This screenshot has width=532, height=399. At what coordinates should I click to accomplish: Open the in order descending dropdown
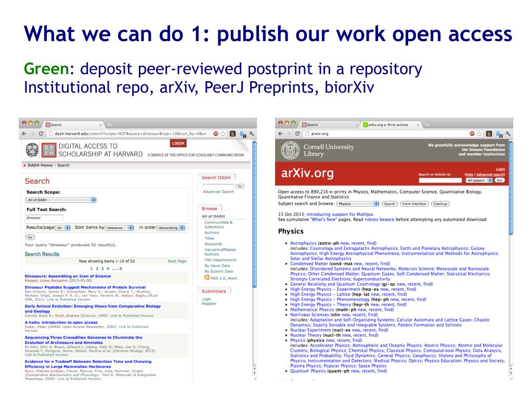[x=171, y=228]
